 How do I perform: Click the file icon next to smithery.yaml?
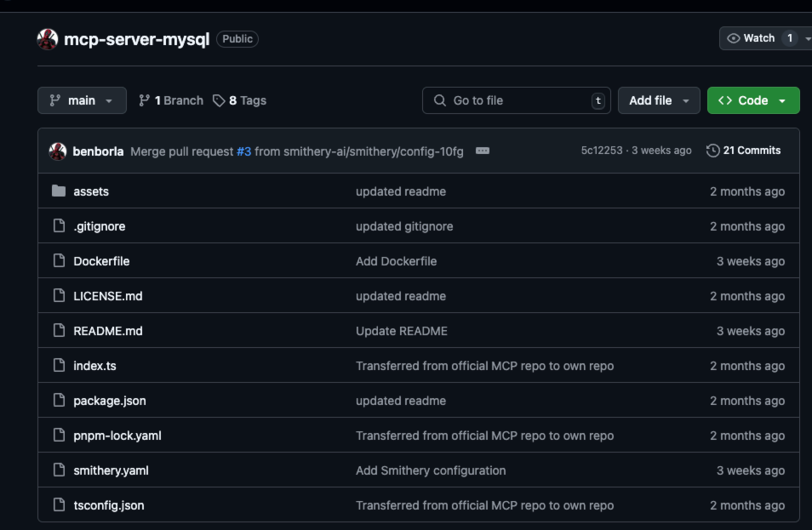click(59, 470)
